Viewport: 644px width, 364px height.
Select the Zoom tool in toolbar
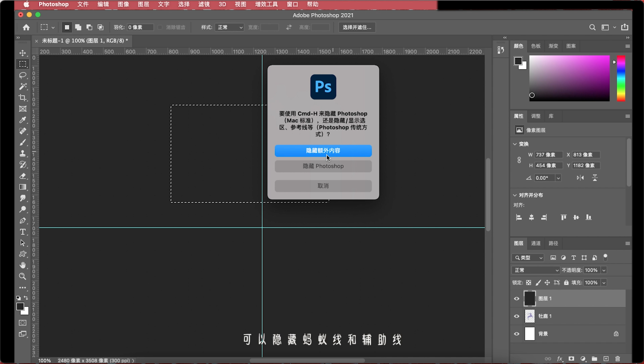click(x=23, y=276)
